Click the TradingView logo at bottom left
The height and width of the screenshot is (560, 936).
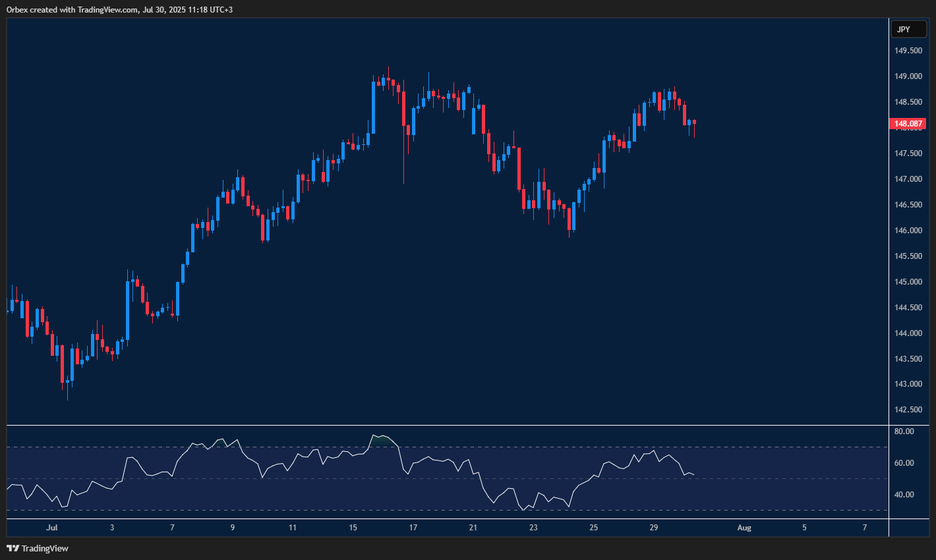click(x=38, y=548)
